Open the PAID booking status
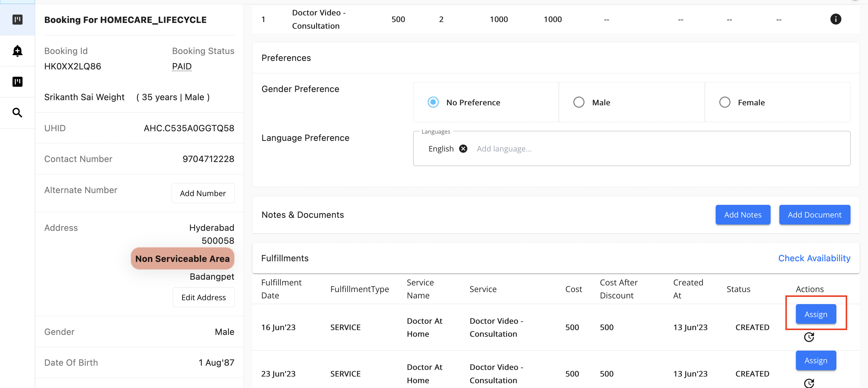The width and height of the screenshot is (868, 388). pyautogui.click(x=182, y=66)
